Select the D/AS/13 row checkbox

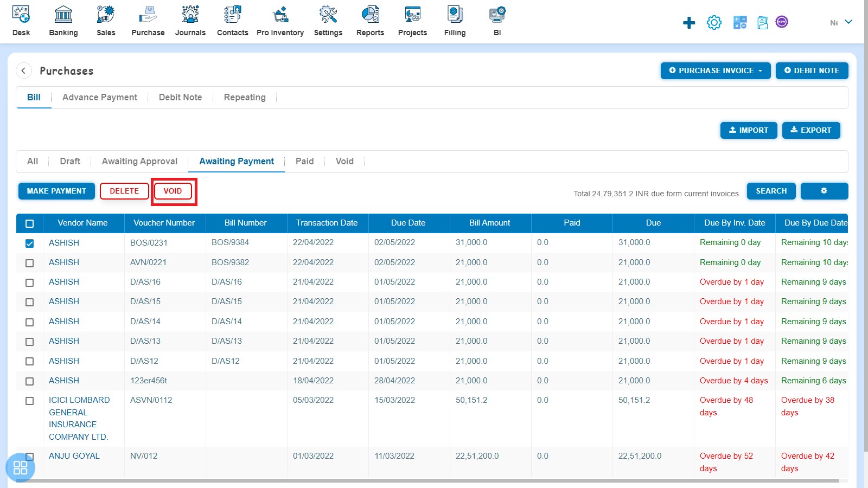30,342
